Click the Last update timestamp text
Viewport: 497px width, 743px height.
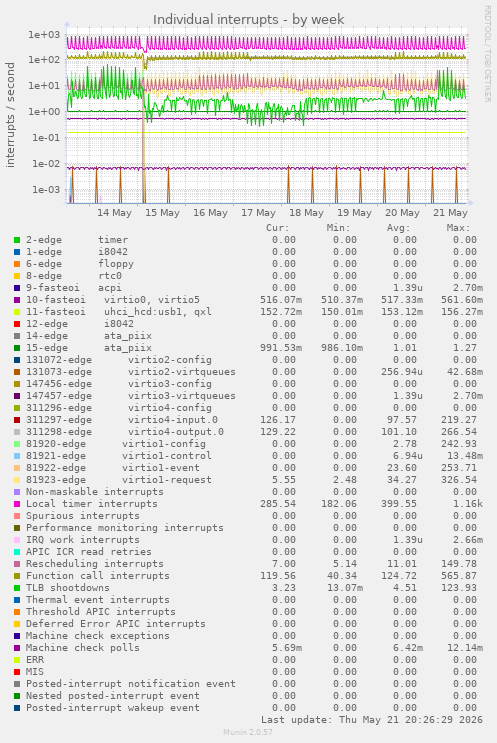(371, 720)
